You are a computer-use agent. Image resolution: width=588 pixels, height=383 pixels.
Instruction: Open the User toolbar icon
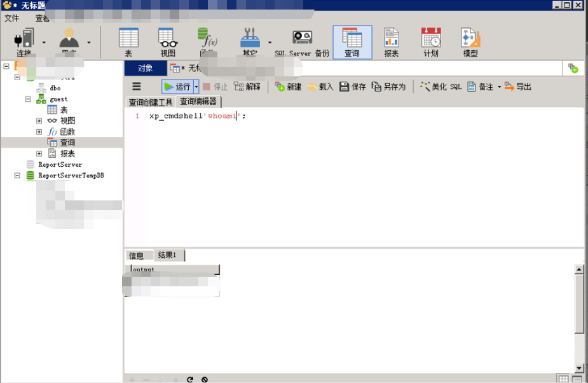click(x=69, y=42)
